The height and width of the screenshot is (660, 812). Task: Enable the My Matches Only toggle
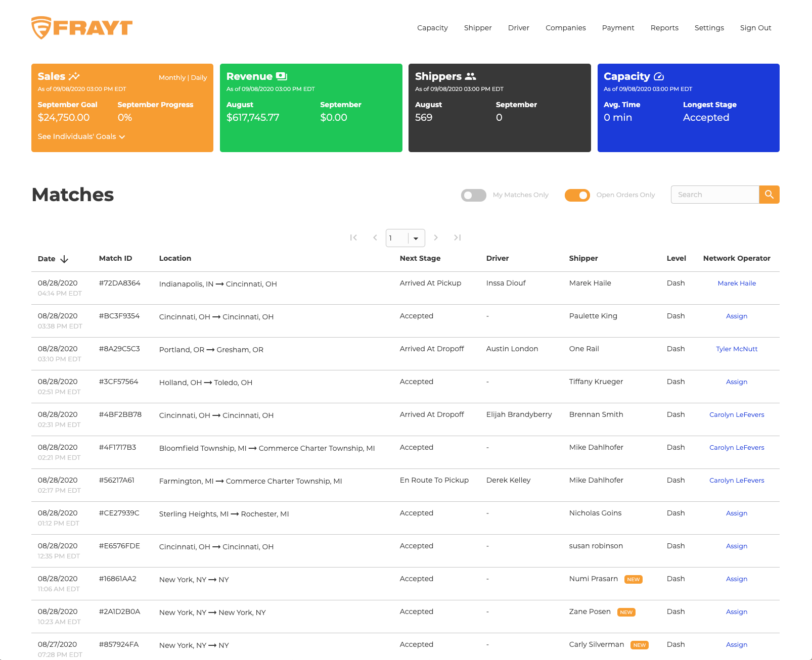pyautogui.click(x=473, y=195)
